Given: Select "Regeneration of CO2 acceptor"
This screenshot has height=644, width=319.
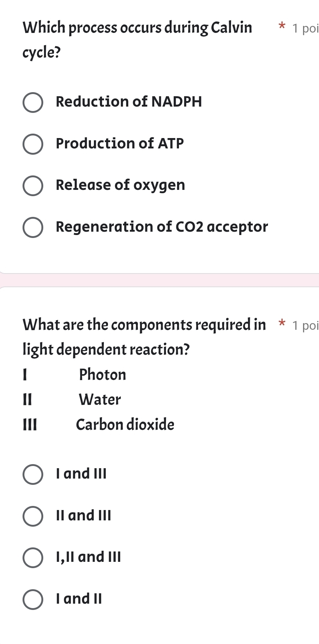Looking at the screenshot, I should 33,227.
